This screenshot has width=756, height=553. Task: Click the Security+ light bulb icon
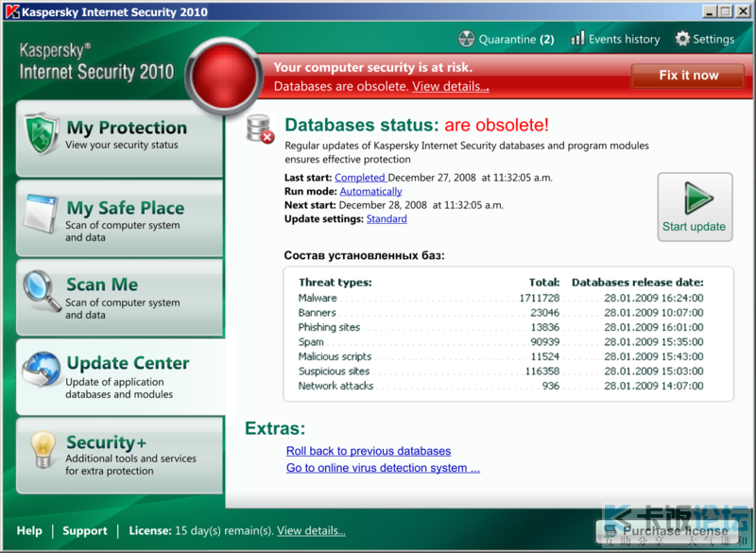(43, 449)
